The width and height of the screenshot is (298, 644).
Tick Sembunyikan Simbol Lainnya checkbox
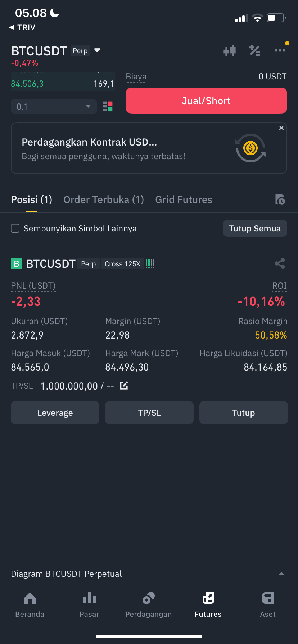coord(15,228)
